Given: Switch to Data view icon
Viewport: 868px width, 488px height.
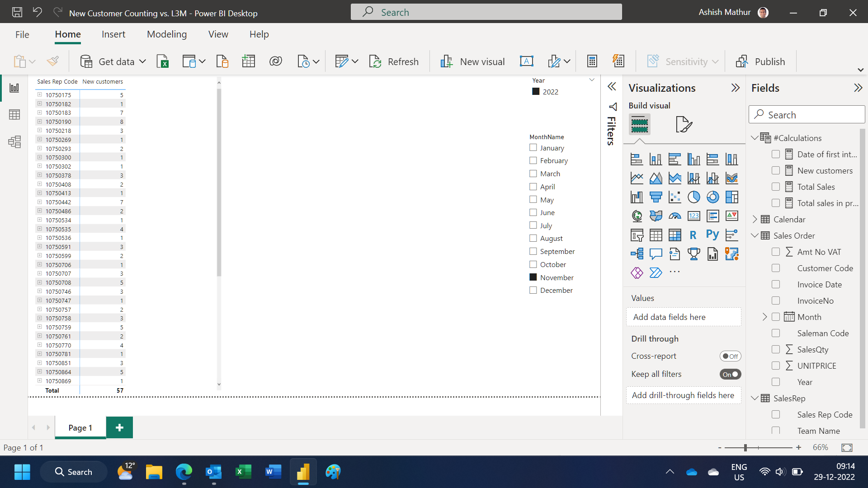Looking at the screenshot, I should point(14,115).
